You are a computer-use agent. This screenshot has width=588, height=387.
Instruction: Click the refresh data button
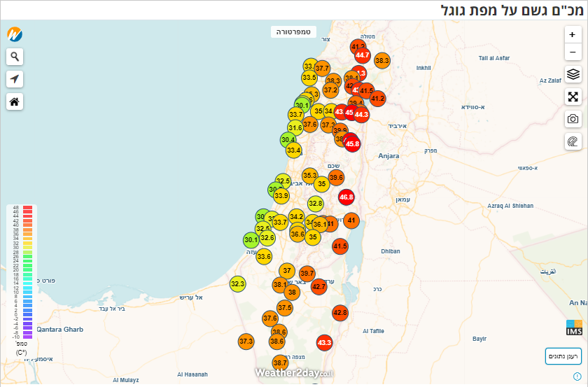point(563,356)
